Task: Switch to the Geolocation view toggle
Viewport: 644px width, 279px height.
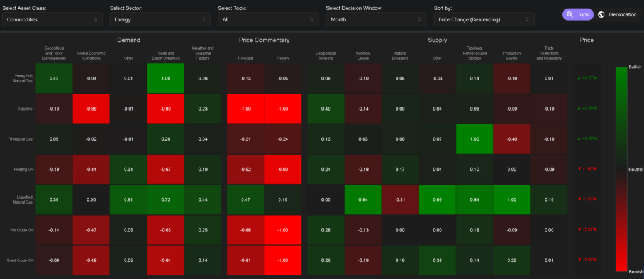Action: point(618,14)
